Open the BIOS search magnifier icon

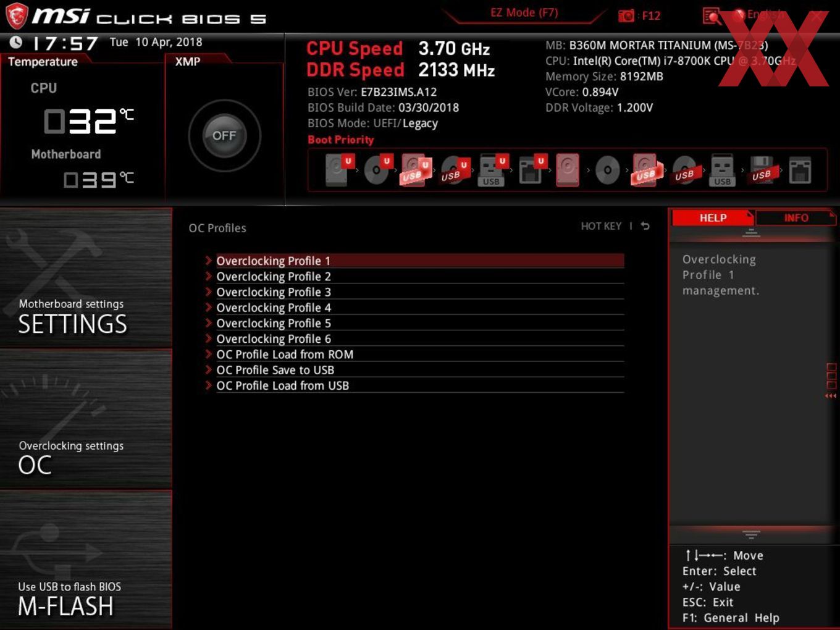click(x=712, y=16)
